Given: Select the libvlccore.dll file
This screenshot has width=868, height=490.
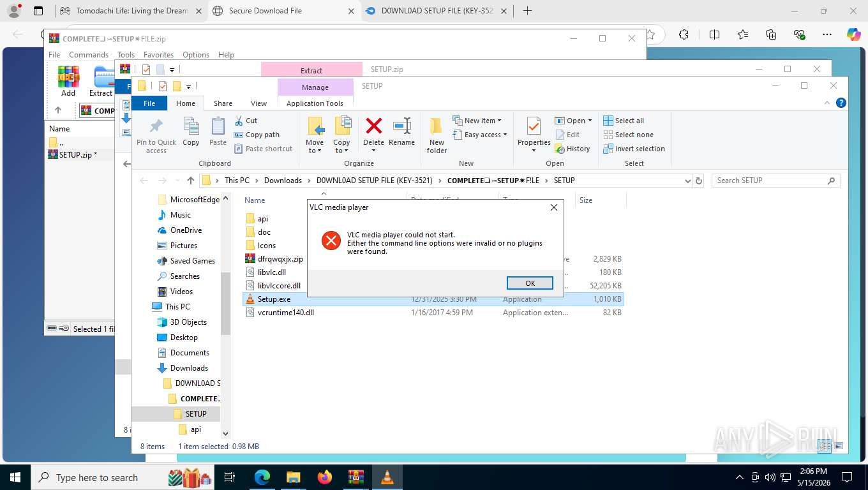Looking at the screenshot, I should coord(279,286).
